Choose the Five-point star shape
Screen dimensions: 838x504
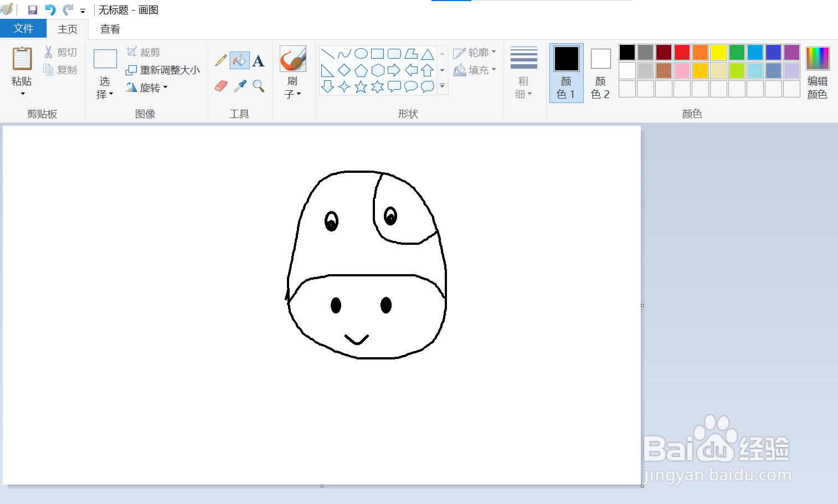coord(361,86)
